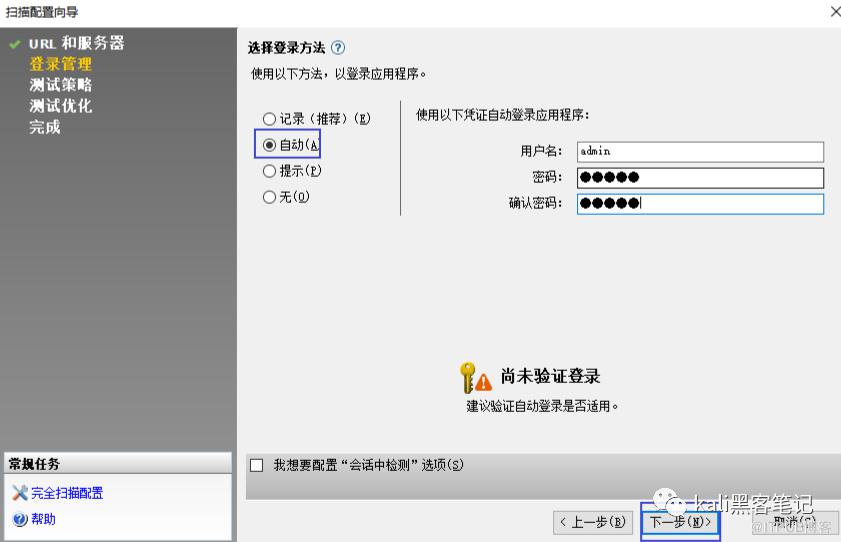Click the 尚未验证登录 heading text
This screenshot has width=841, height=542.
click(x=550, y=376)
